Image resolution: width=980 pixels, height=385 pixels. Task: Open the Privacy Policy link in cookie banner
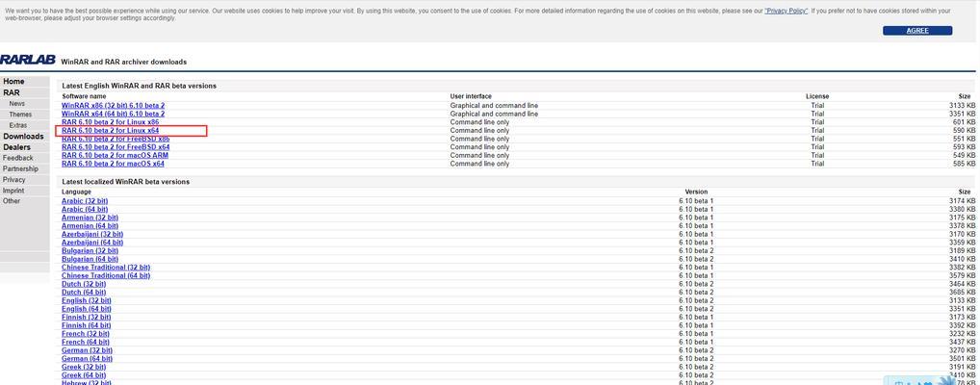(x=786, y=11)
